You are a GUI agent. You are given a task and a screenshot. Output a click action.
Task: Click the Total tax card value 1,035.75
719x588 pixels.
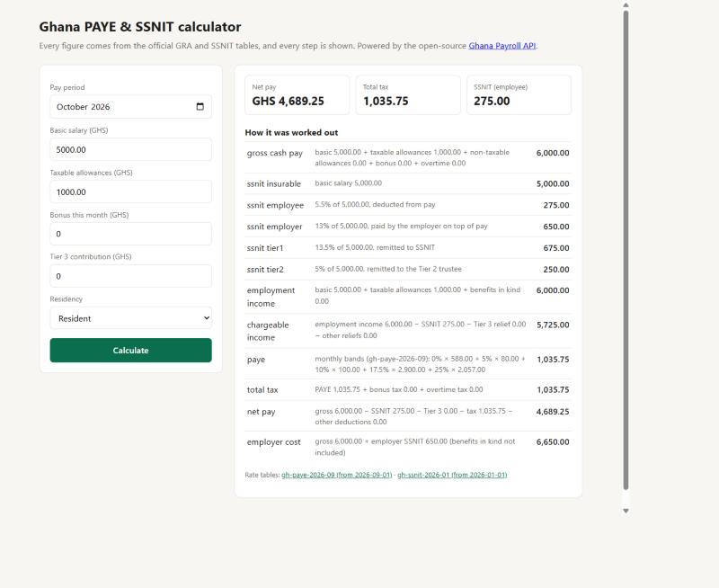pos(386,102)
